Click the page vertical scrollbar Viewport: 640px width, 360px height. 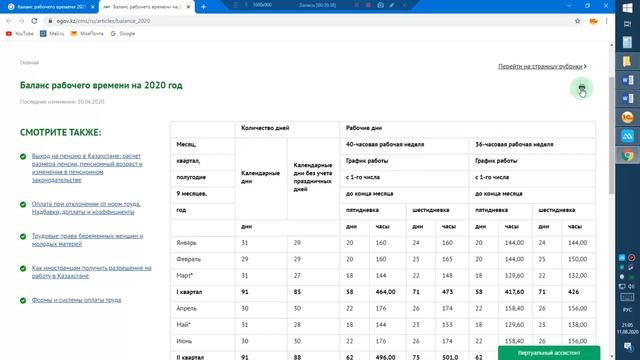tap(611, 135)
